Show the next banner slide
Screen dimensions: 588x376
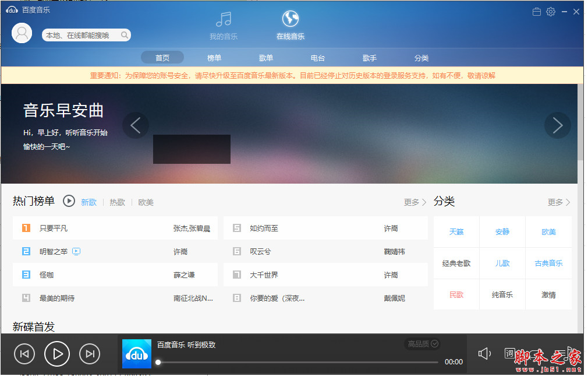click(558, 125)
